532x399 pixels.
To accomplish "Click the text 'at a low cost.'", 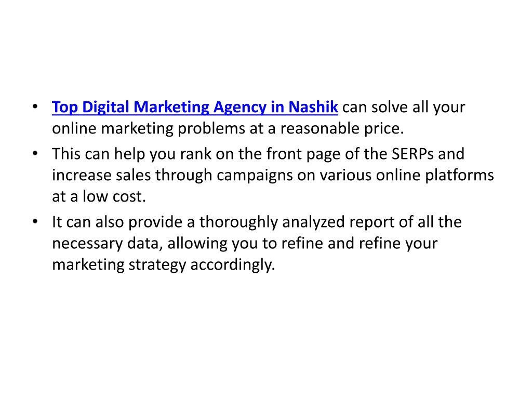I will pyautogui.click(x=99, y=197).
